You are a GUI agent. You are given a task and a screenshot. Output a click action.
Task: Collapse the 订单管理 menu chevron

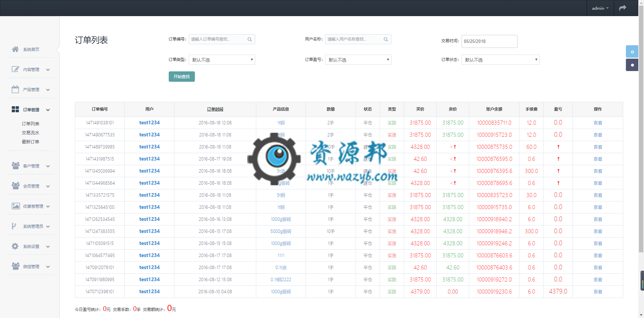[x=48, y=110]
